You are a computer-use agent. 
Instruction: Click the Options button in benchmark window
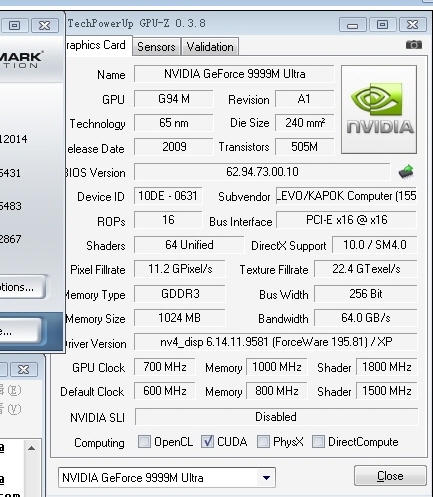[x=22, y=287]
